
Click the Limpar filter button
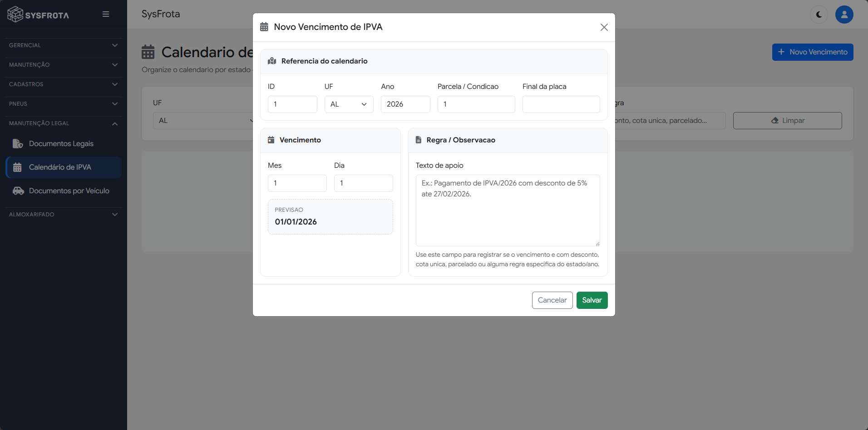pos(787,121)
